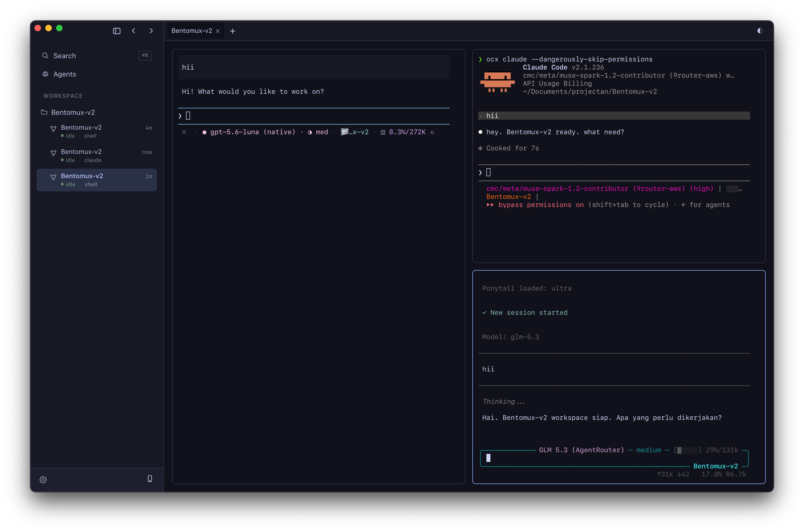
Task: Go back with the left chevron
Action: coord(133,31)
